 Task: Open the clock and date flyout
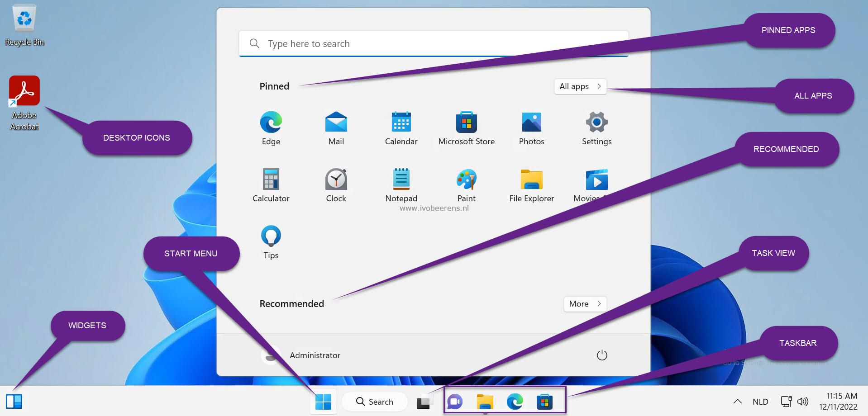coord(838,402)
